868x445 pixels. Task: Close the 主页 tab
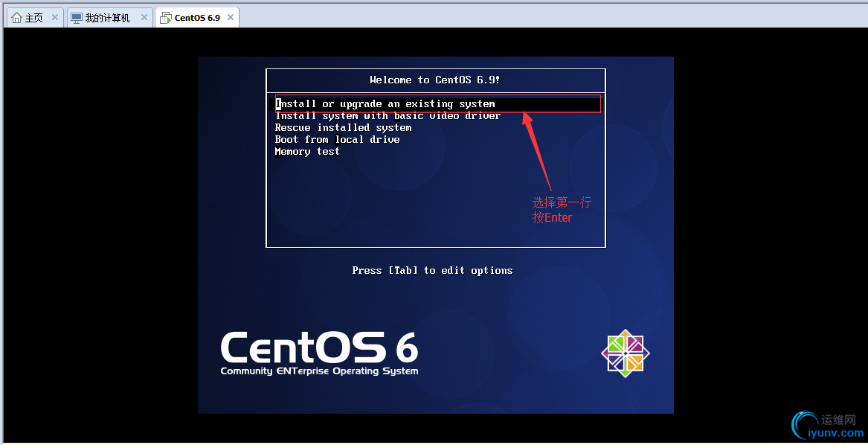[55, 17]
